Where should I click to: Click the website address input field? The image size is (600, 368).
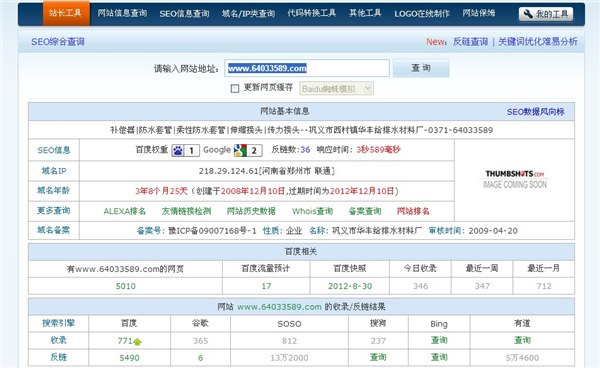(307, 68)
